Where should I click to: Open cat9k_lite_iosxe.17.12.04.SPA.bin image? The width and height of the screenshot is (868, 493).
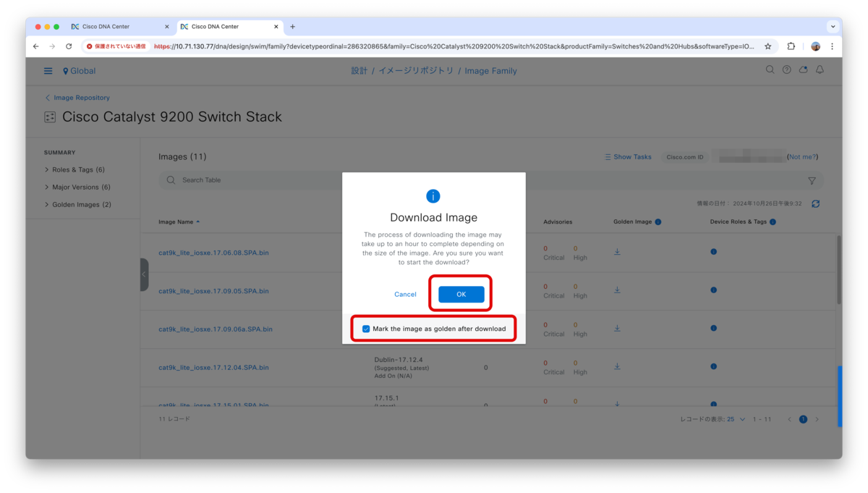point(213,367)
